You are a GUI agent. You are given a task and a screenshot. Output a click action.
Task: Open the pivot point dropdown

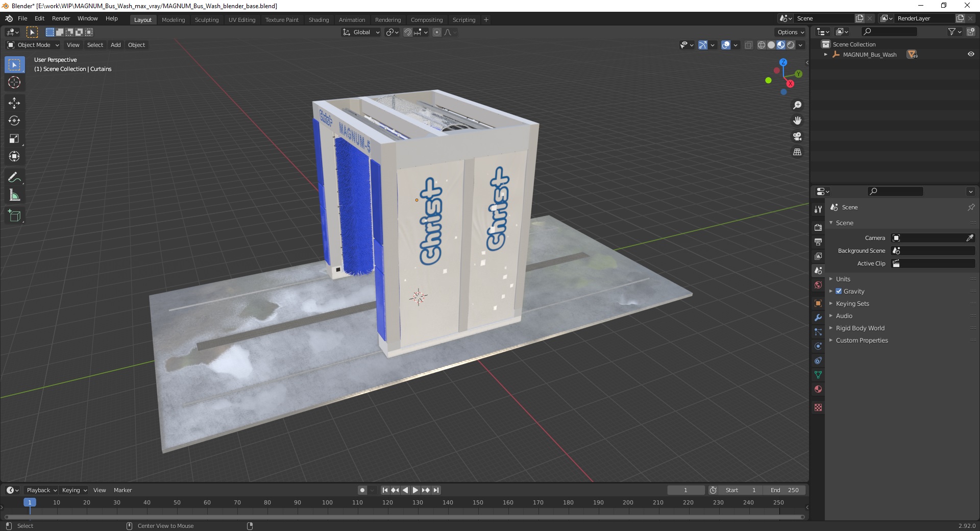(x=392, y=32)
